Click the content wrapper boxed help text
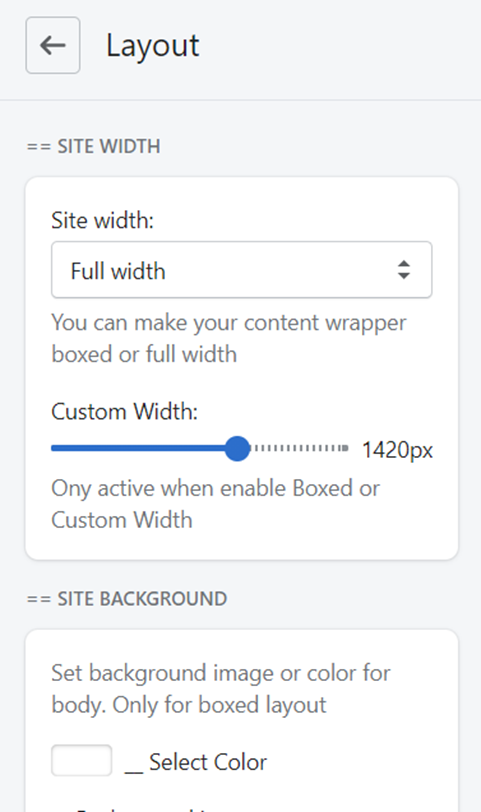This screenshot has width=481, height=812. [229, 339]
